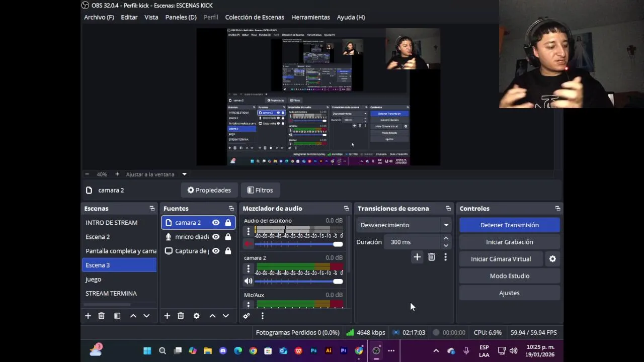
Task: Open Filtros for the selected source
Action: point(260,190)
